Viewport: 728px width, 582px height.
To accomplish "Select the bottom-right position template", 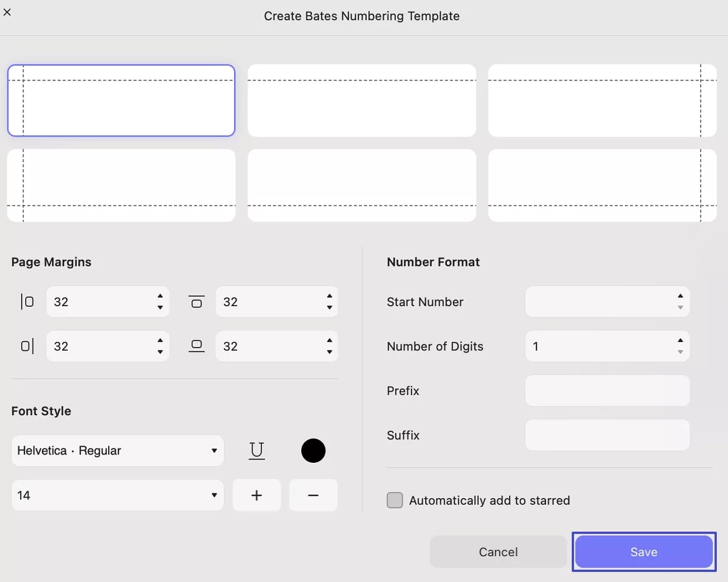I will (603, 185).
